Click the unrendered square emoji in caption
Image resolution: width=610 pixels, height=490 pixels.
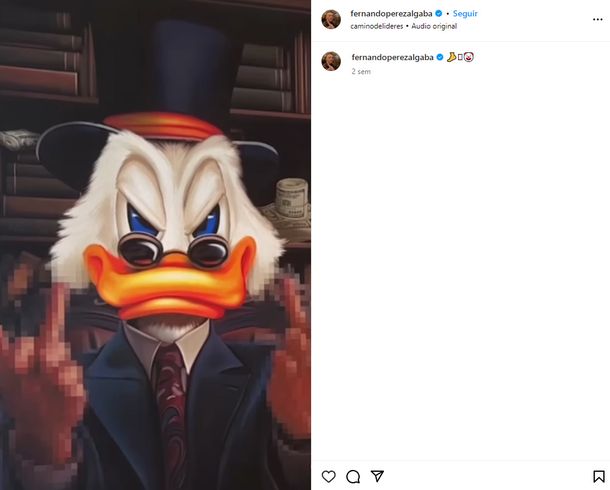point(460,57)
